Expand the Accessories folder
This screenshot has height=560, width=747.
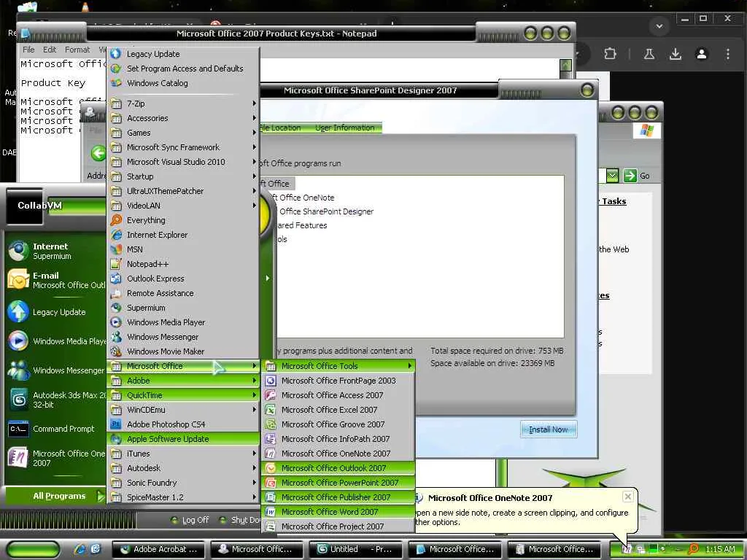[x=183, y=118]
